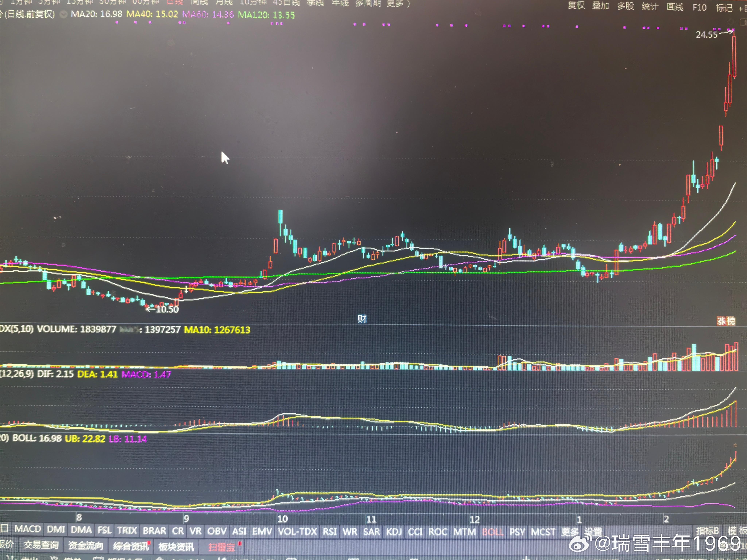747x560 pixels.
Task: Open the F10 company info item
Action: click(x=699, y=7)
